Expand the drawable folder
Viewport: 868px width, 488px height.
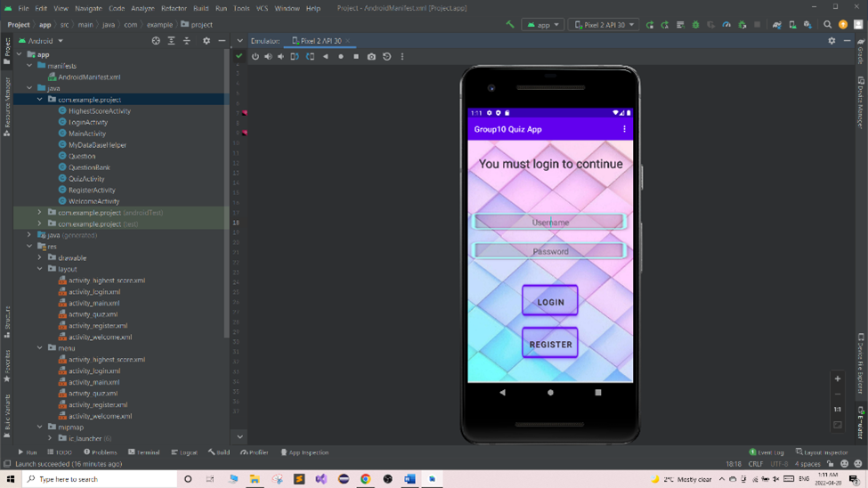(39, 257)
